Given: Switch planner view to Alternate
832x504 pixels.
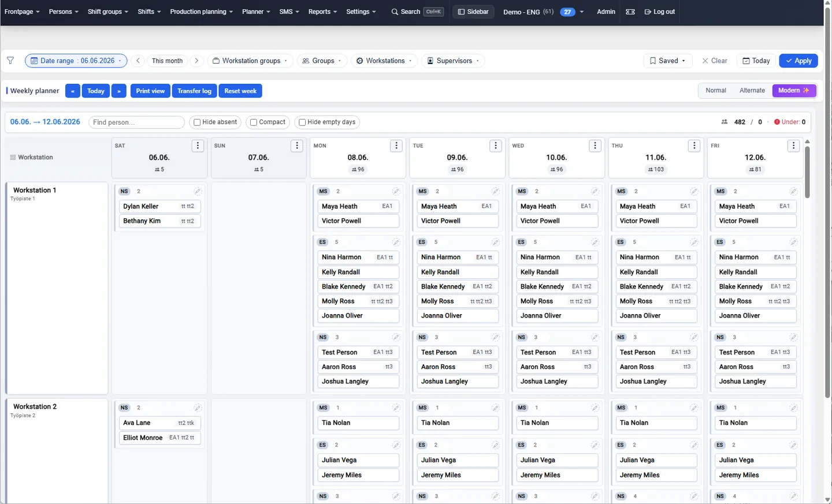Looking at the screenshot, I should 752,91.
